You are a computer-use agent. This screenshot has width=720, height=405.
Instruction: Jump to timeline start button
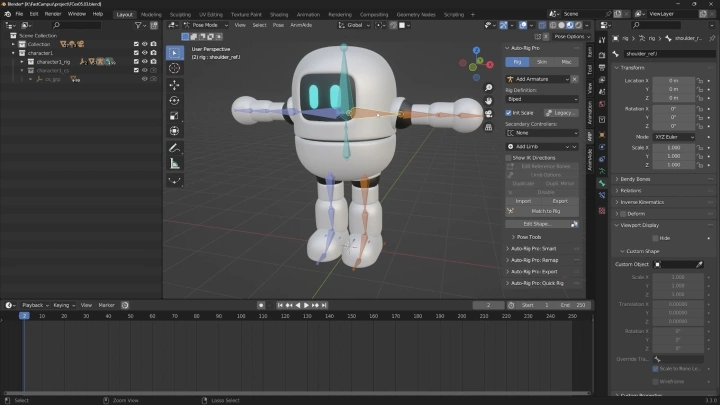280,305
